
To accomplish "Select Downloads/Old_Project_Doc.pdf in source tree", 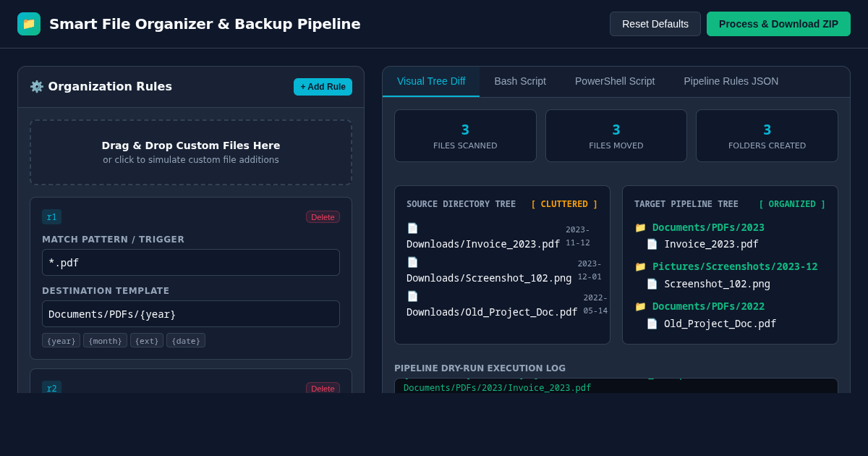I will [x=492, y=312].
